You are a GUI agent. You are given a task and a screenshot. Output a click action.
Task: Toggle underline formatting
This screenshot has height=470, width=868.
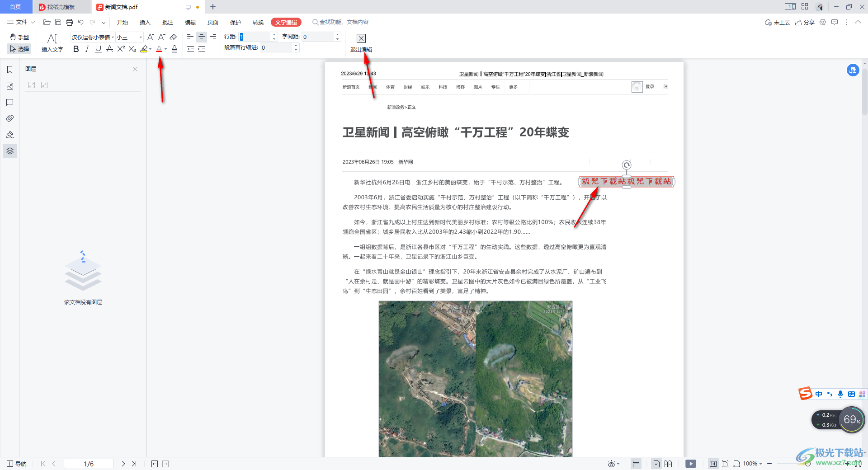pos(98,49)
